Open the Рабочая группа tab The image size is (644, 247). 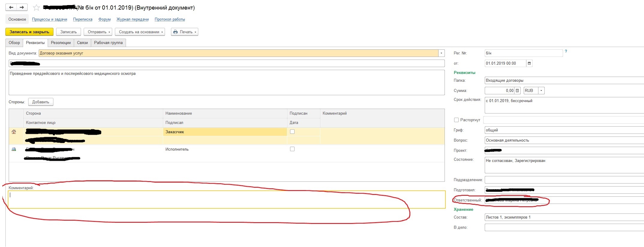point(108,43)
